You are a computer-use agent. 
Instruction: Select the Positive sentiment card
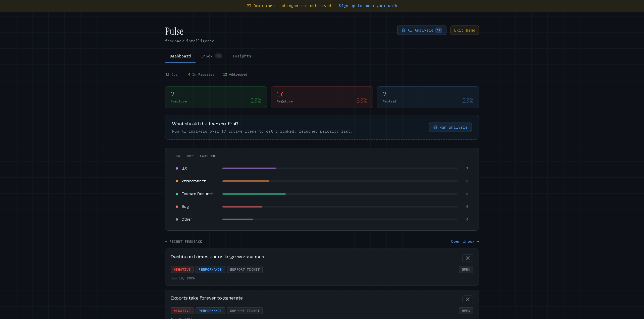[x=216, y=97]
